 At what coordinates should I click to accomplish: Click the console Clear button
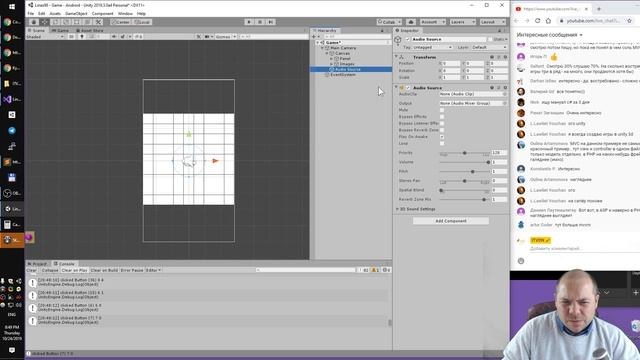coord(31,270)
